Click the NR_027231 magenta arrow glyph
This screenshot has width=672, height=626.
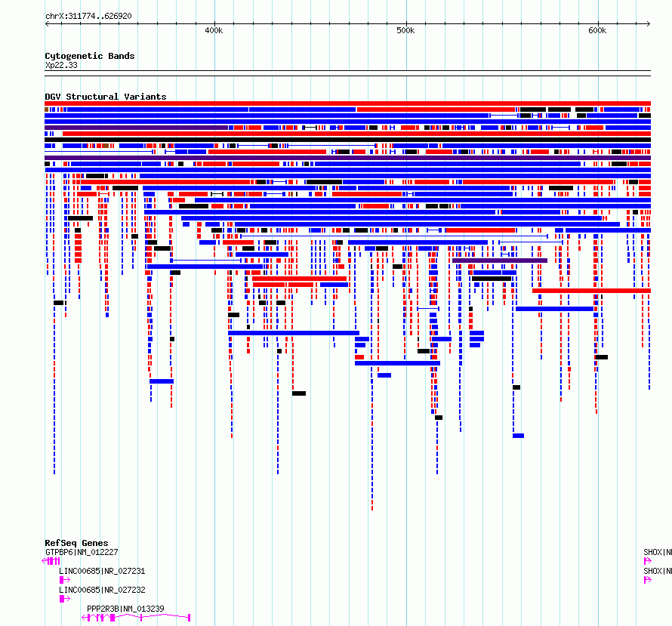(65, 580)
